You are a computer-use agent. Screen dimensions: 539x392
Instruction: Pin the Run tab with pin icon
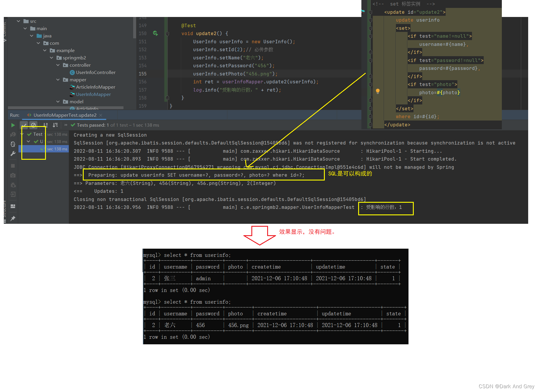pyautogui.click(x=13, y=218)
